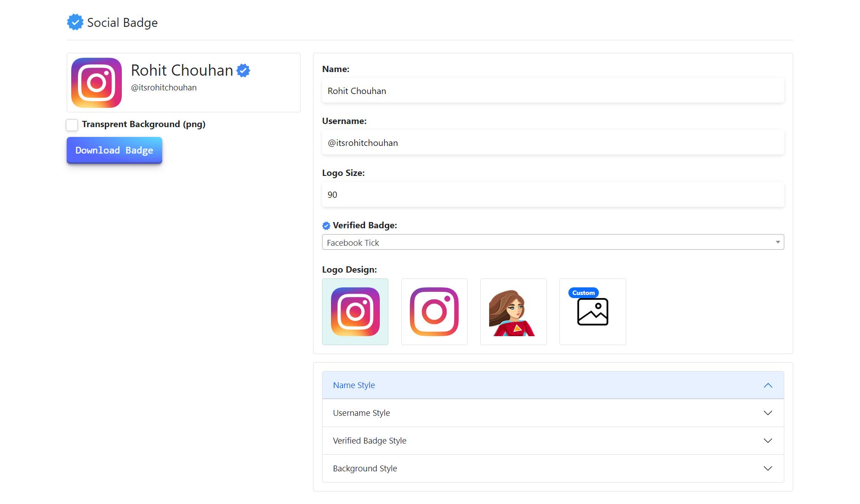Image resolution: width=860 pixels, height=504 pixels.
Task: Click the Name input field with Rohit Chouhan
Action: coord(553,91)
